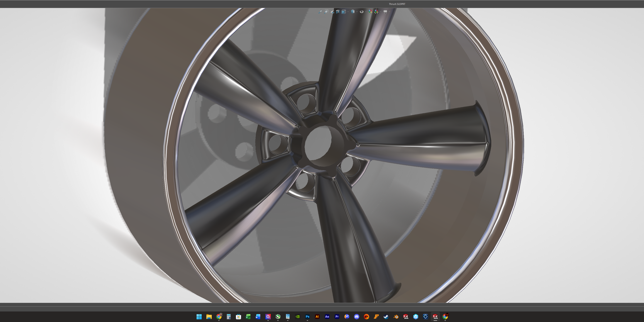Launch Premiere Pro from the taskbar
The width and height of the screenshot is (644, 322).
point(337,317)
